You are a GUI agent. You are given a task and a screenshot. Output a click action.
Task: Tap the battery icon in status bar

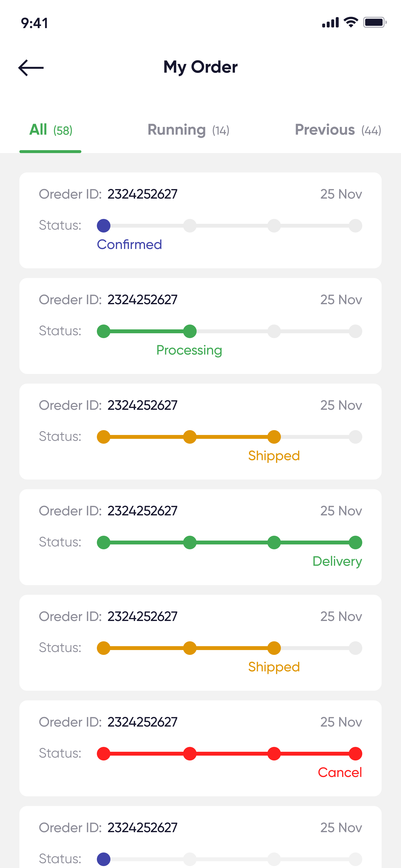[x=374, y=22]
